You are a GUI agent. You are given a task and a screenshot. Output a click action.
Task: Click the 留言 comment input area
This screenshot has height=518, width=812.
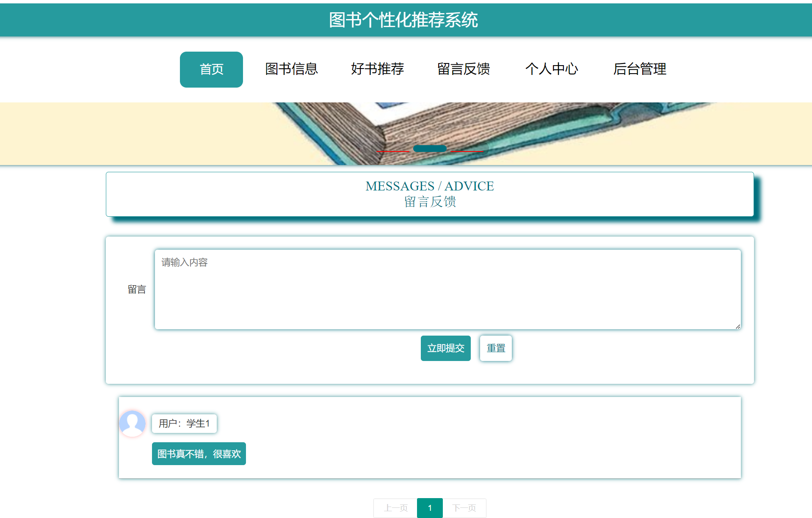(x=447, y=289)
